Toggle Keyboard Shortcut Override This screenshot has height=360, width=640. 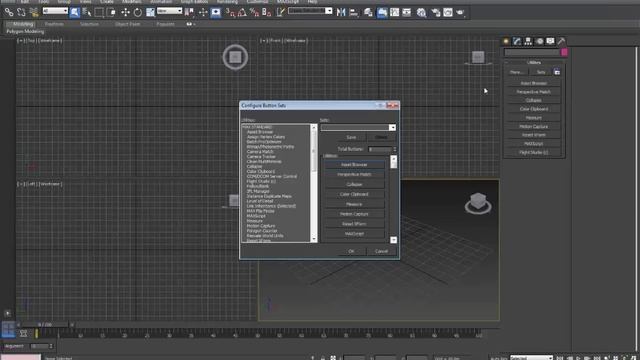coord(216,12)
